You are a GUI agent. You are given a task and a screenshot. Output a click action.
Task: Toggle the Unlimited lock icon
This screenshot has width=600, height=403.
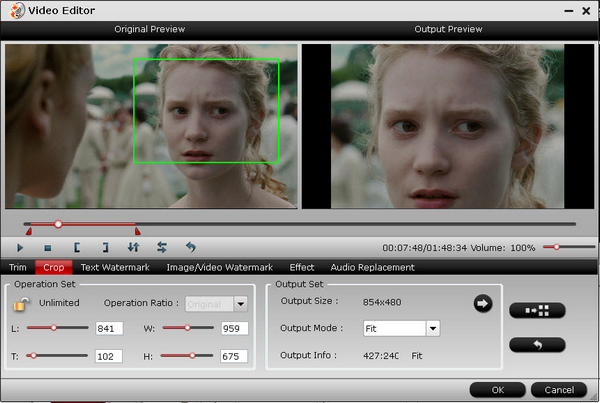21,304
